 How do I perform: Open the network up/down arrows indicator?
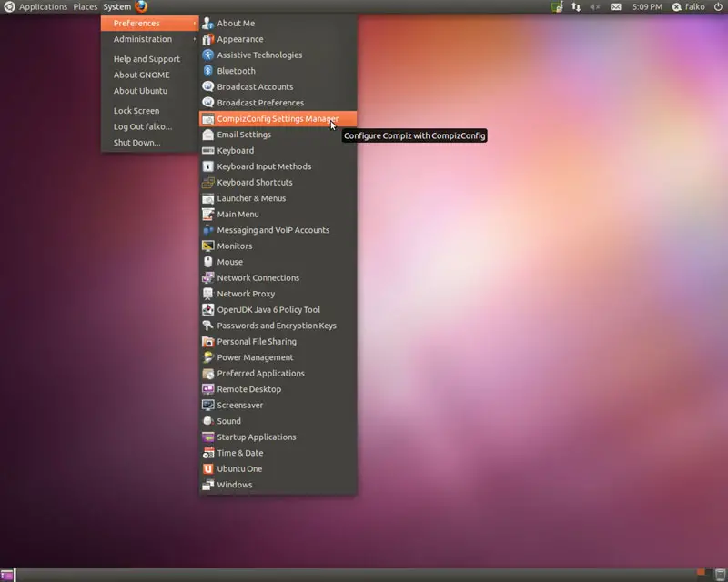(576, 7)
